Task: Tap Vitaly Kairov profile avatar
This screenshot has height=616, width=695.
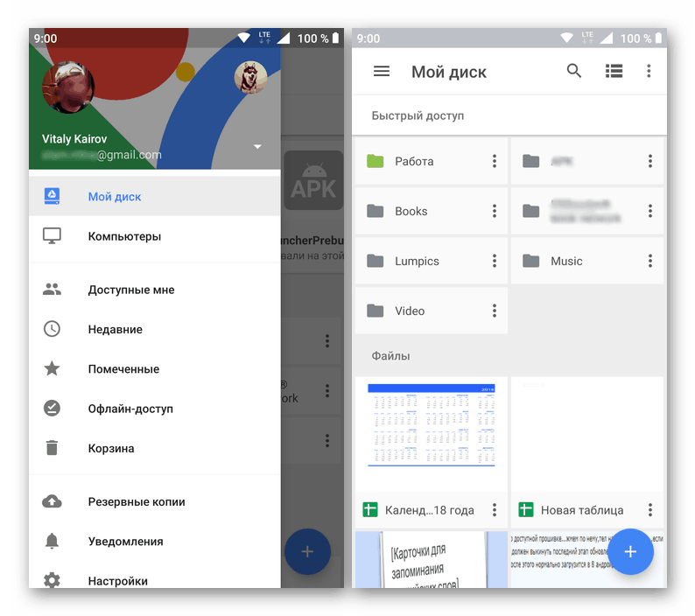Action: pyautogui.click(x=68, y=87)
